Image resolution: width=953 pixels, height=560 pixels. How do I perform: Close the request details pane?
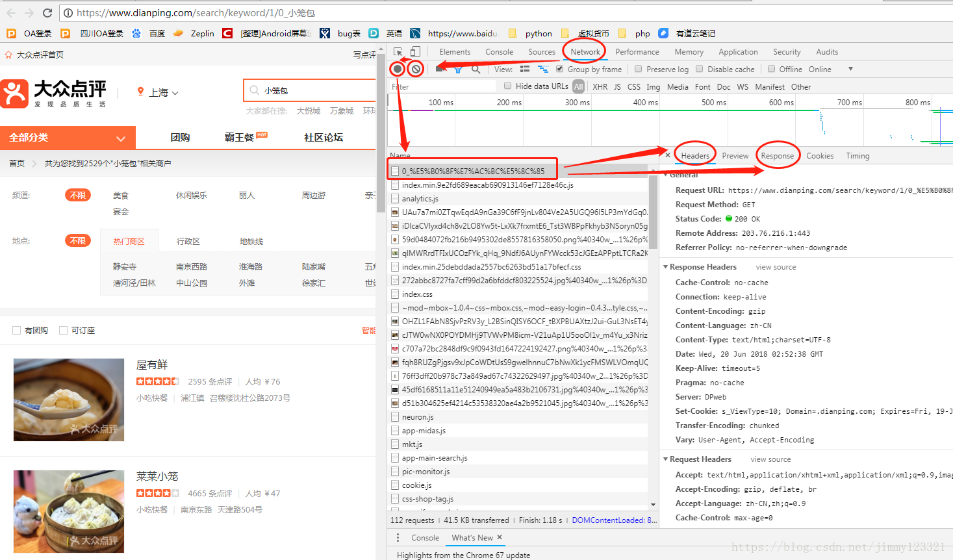coord(668,155)
